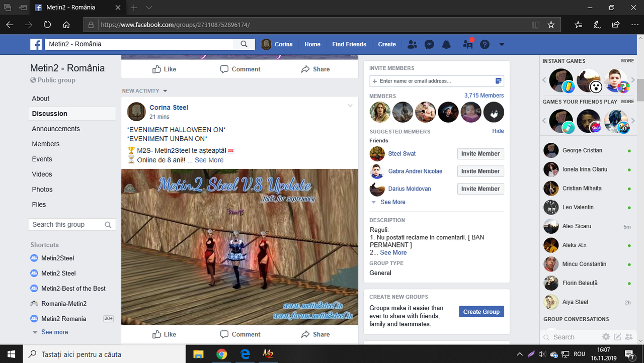Screen dimensions: 644x363
Task: Open Metin2-Best of the Best shortcut
Action: coord(73,289)
